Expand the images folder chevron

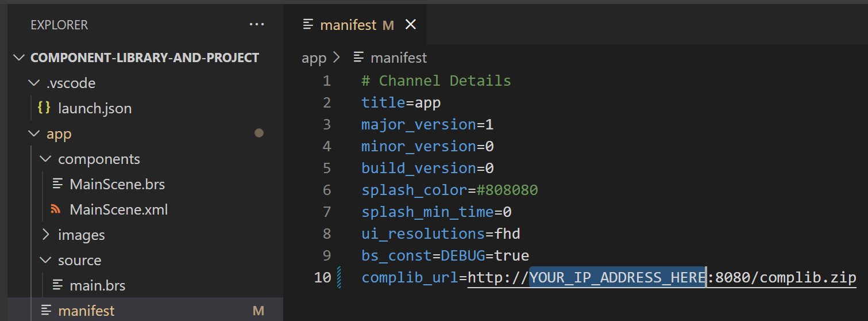[45, 235]
